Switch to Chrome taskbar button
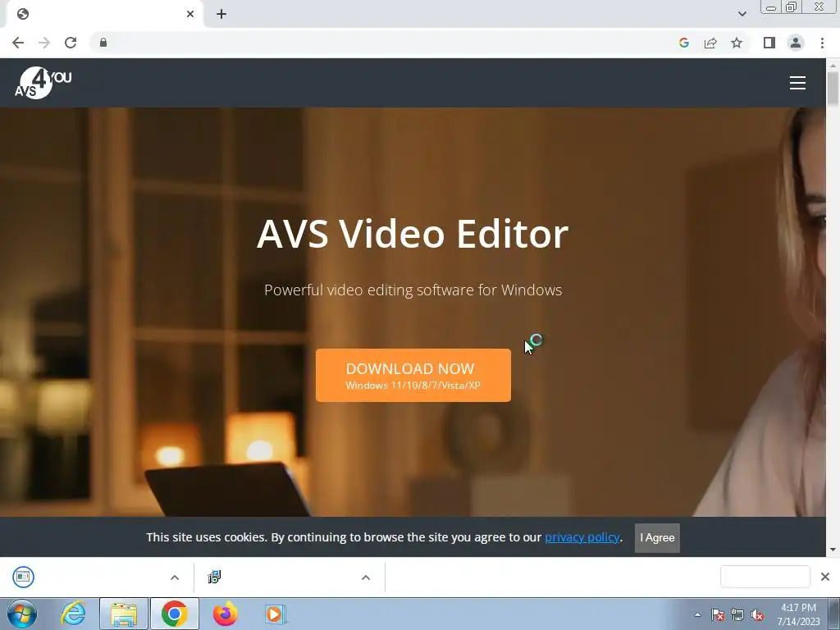This screenshot has height=630, width=840. pyautogui.click(x=174, y=614)
